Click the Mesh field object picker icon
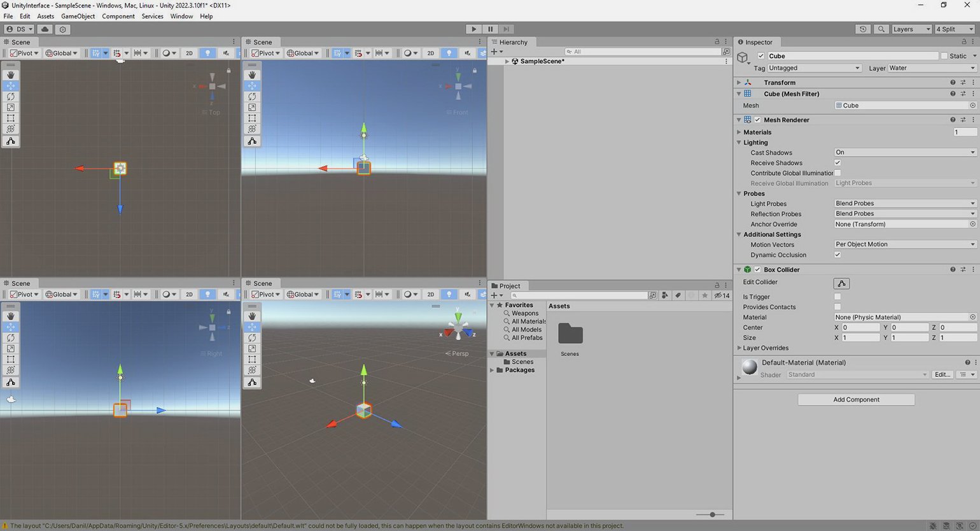Viewport: 980px width, 531px height. pos(972,106)
